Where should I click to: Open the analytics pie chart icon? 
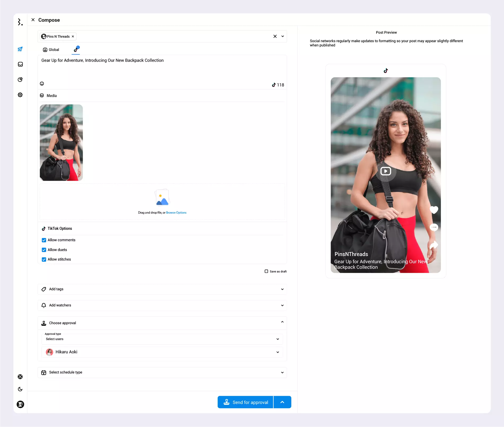20,80
